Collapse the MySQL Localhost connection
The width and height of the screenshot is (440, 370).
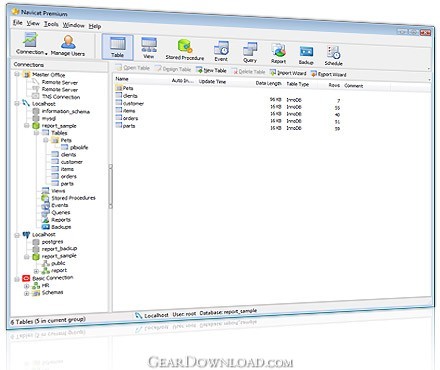tap(17, 104)
